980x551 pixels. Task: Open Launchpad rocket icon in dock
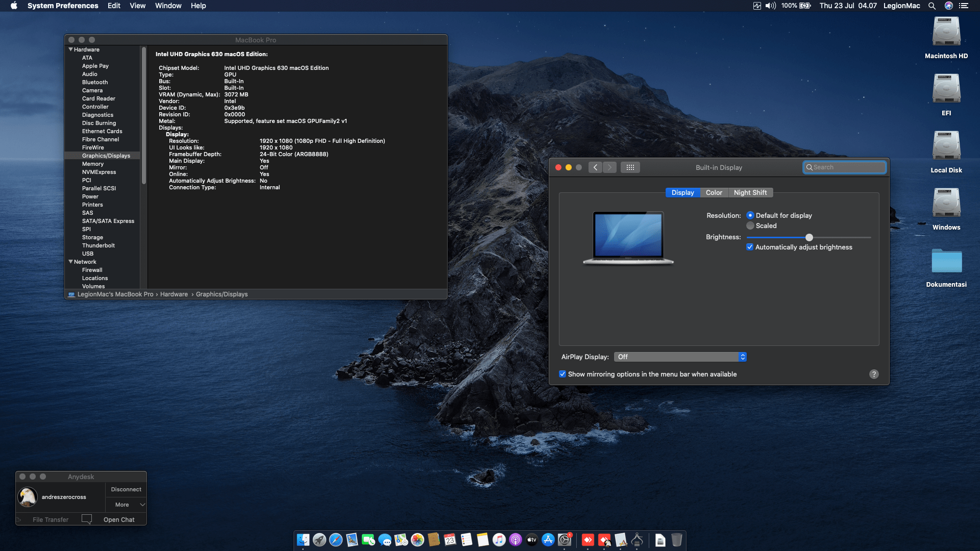point(320,540)
